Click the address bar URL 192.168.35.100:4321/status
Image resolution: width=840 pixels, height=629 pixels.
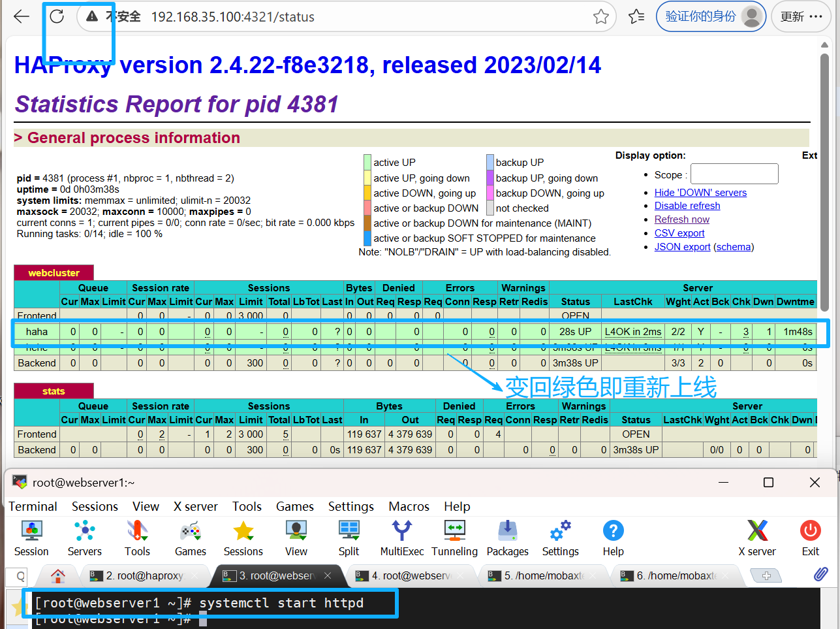[233, 17]
